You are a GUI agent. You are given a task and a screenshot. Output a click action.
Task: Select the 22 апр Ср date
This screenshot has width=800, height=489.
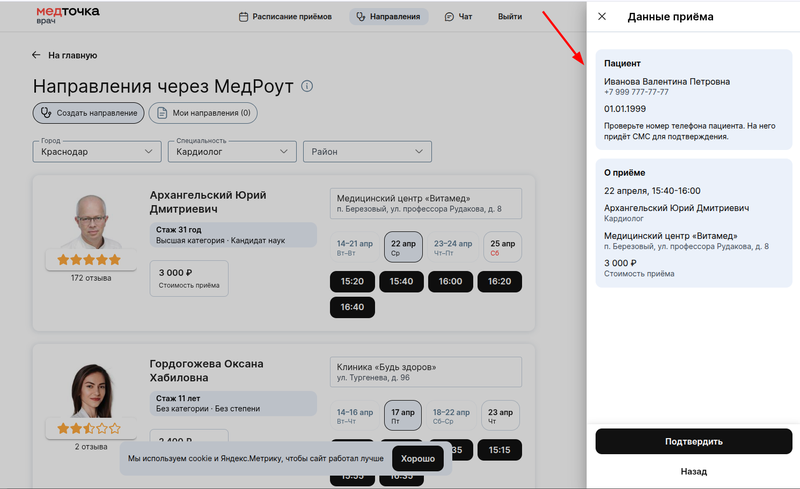point(403,247)
